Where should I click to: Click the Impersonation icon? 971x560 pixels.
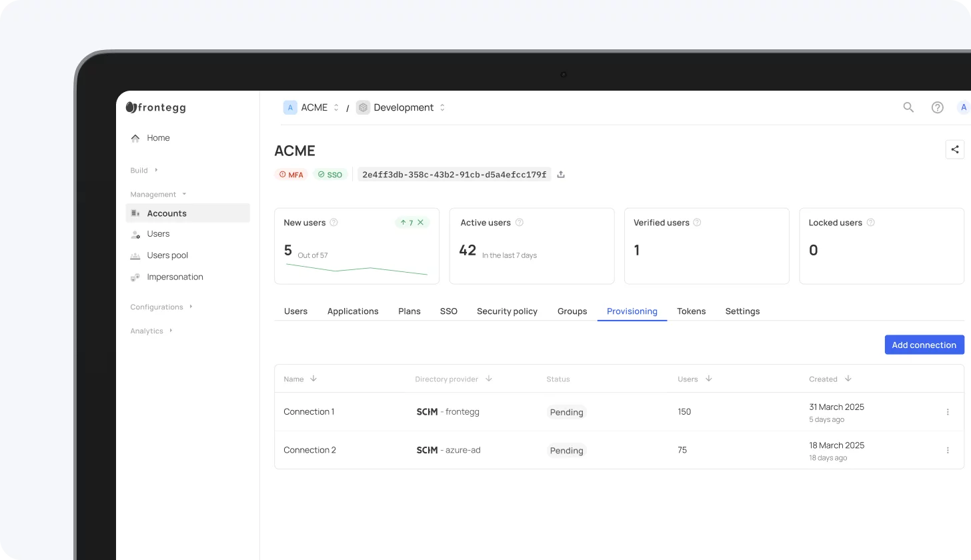135,277
